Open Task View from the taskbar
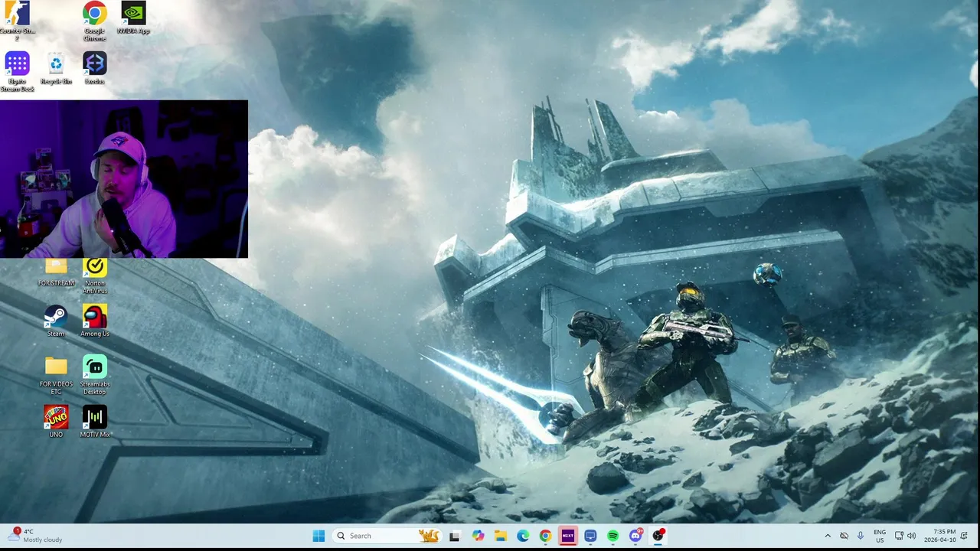This screenshot has width=980, height=551. pos(454,536)
